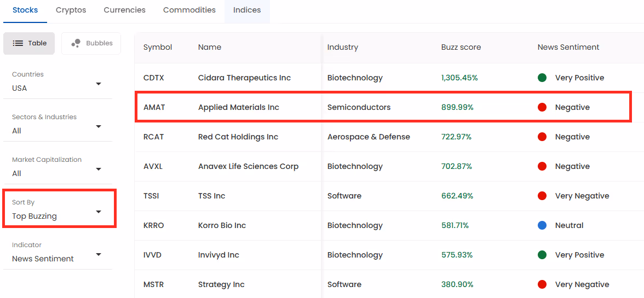The width and height of the screenshot is (644, 298).
Task: Expand Sectors & Industries dropdown
Action: click(x=58, y=126)
